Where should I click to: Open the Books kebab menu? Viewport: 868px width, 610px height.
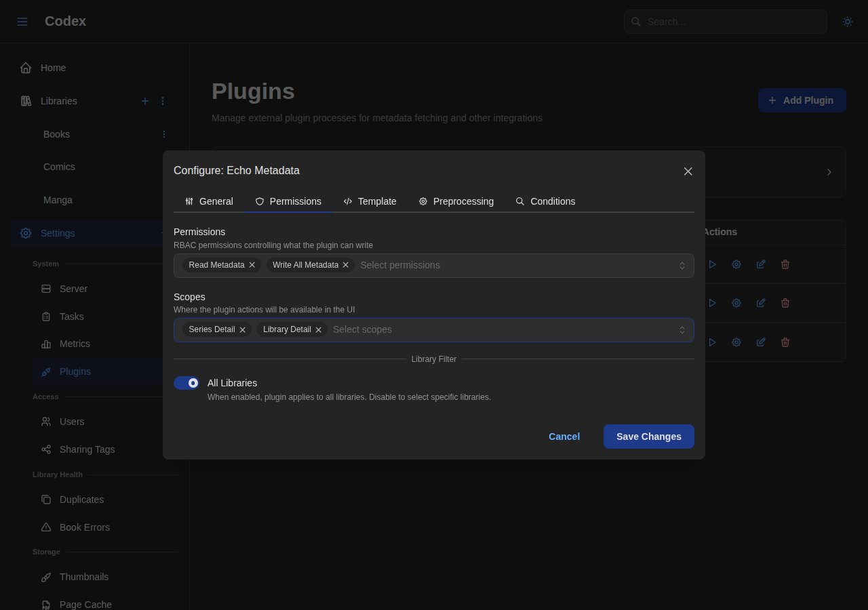click(x=163, y=134)
